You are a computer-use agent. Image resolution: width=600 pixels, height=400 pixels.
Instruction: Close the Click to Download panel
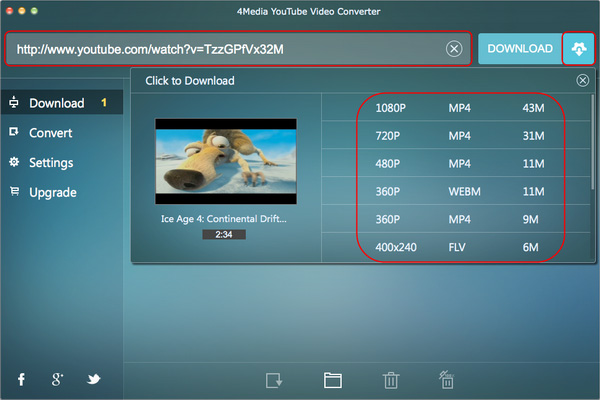[583, 80]
